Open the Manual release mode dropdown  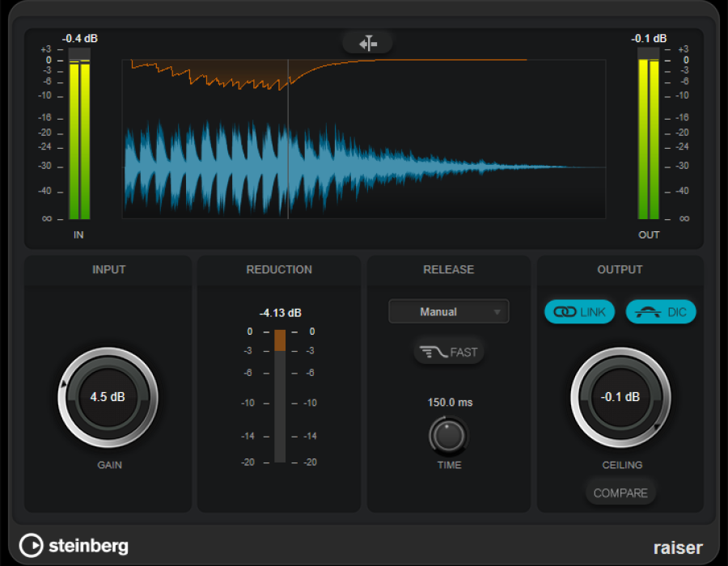coord(448,311)
